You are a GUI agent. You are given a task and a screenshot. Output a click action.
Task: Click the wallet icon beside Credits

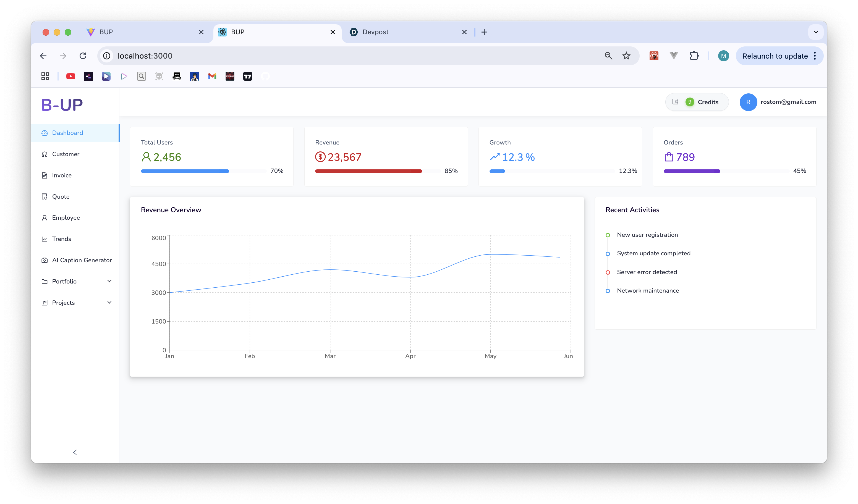point(676,102)
